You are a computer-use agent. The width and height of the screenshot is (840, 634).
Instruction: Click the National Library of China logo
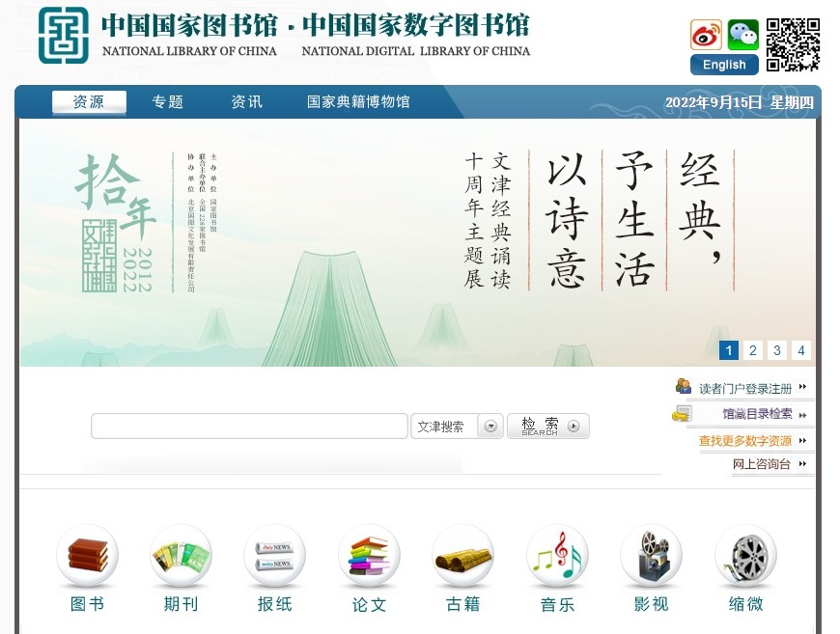coord(63,36)
